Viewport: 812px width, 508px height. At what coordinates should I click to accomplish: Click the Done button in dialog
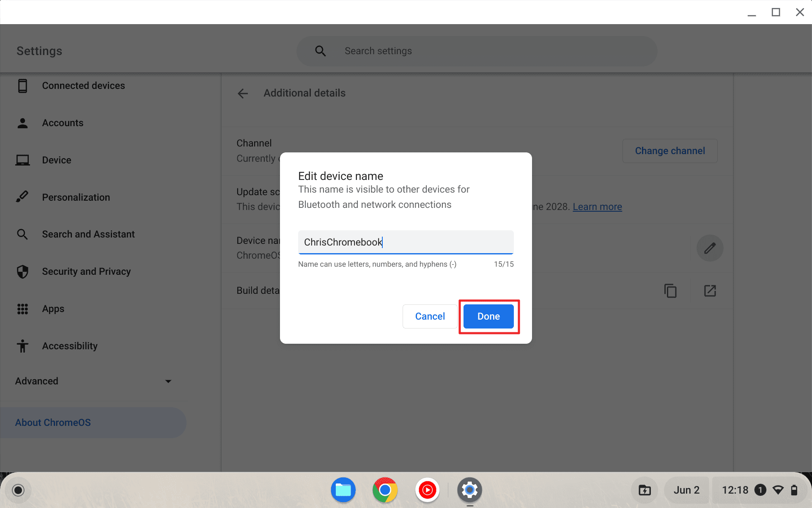pyautogui.click(x=488, y=316)
